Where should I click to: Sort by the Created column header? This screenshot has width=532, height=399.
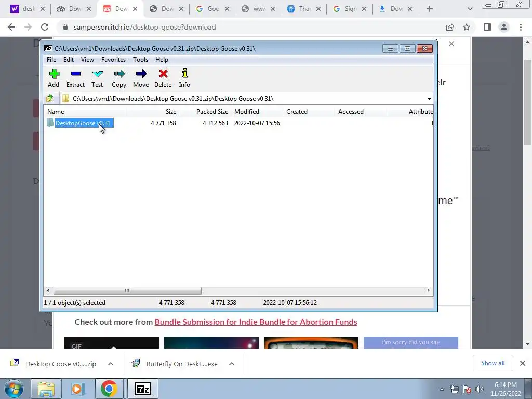pyautogui.click(x=309, y=112)
